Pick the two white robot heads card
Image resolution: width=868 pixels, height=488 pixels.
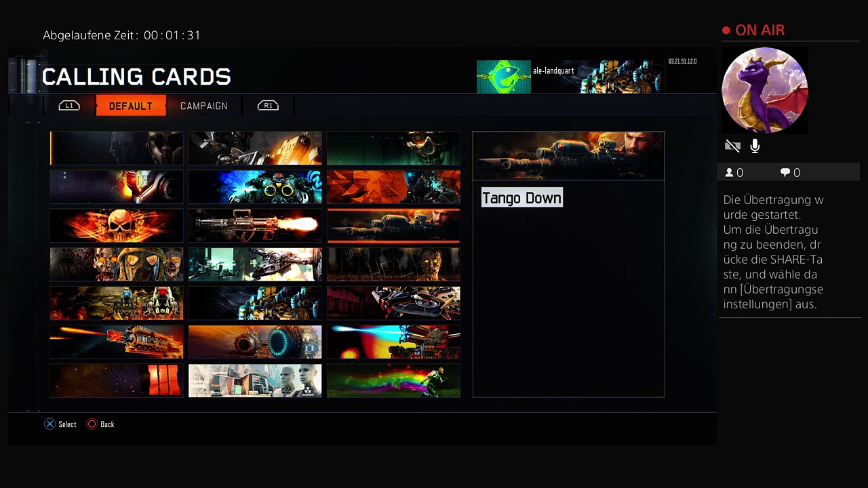pyautogui.click(x=255, y=380)
